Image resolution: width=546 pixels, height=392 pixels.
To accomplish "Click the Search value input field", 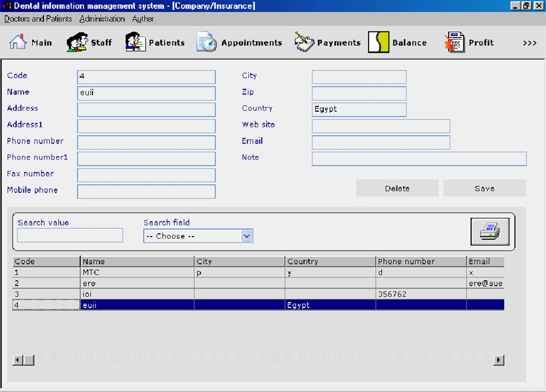I will (70, 235).
